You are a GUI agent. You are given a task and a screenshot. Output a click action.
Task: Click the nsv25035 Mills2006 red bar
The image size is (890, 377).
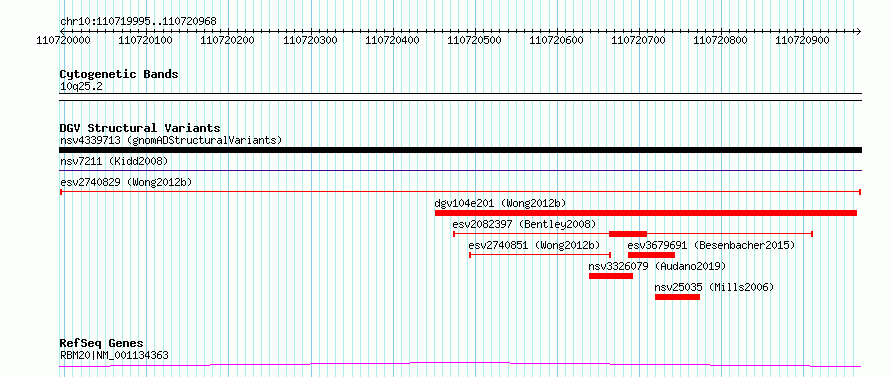[677, 297]
